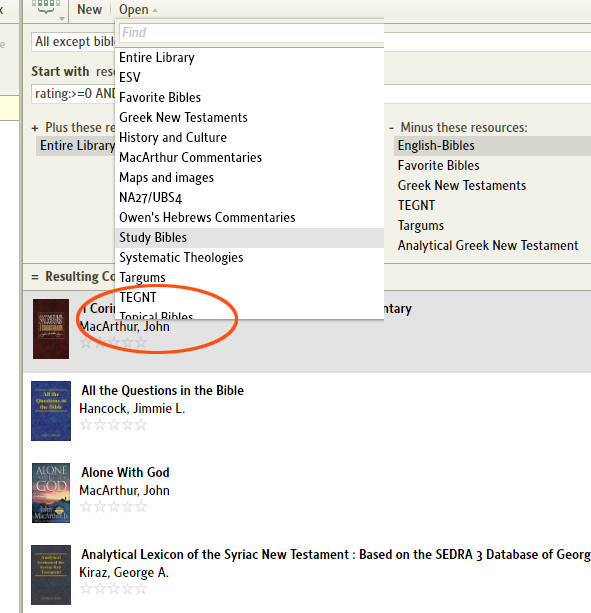Edit the rating rule text field
The height and width of the screenshot is (613, 591).
(73, 94)
